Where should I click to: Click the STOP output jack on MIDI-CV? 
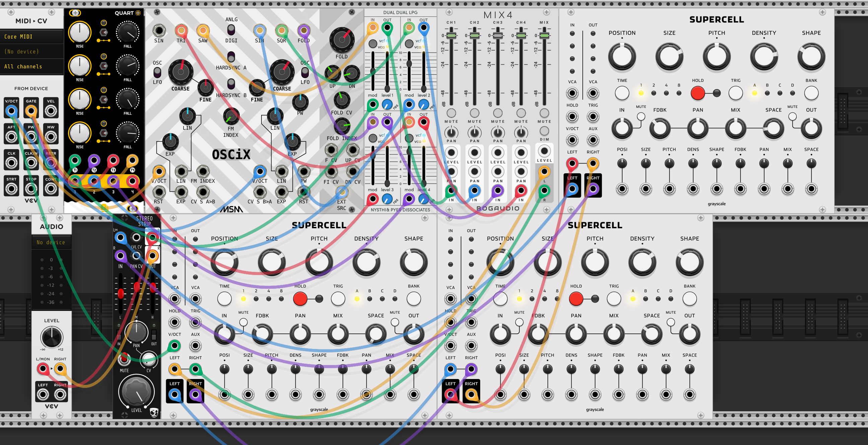31,189
